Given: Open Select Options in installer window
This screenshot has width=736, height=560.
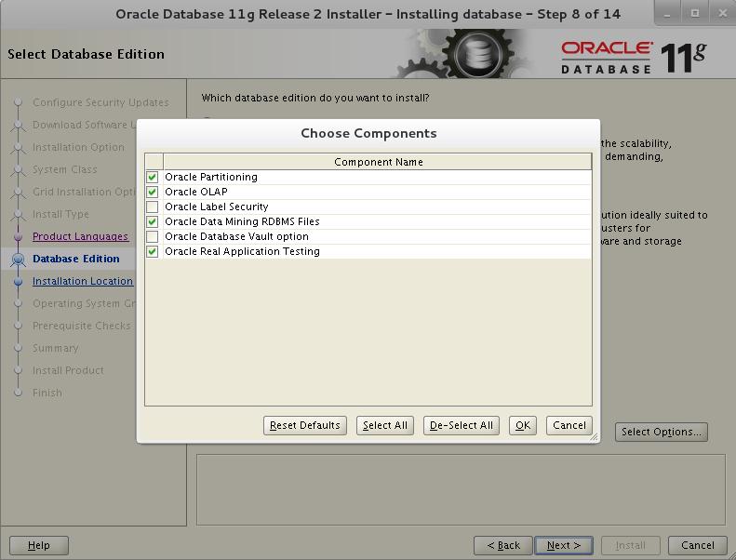Looking at the screenshot, I should pos(662,432).
